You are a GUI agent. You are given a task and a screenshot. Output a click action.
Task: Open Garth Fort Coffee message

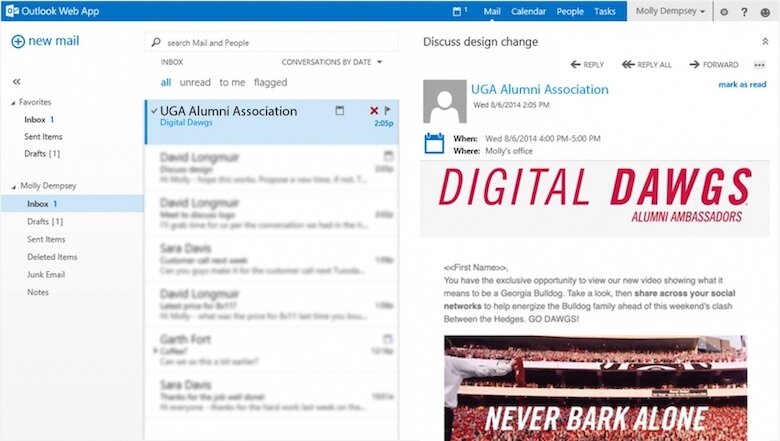tap(272, 350)
